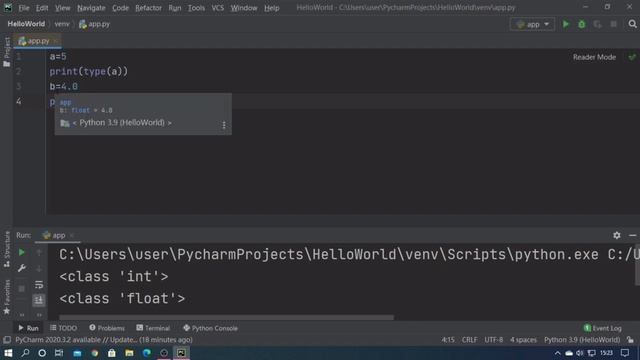Click the Run with Coverage icon

(x=598, y=24)
